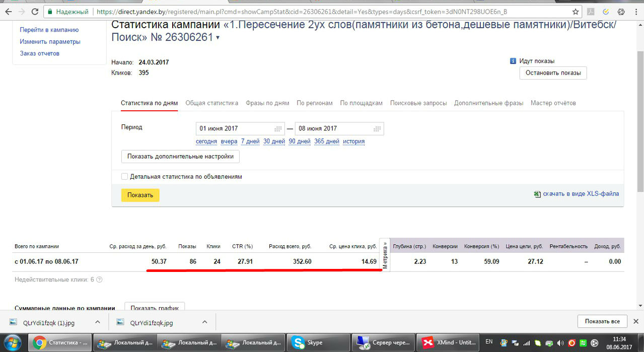Open the calendar picker for the end date
Screen dimensions: 644x352
pyautogui.click(x=377, y=128)
